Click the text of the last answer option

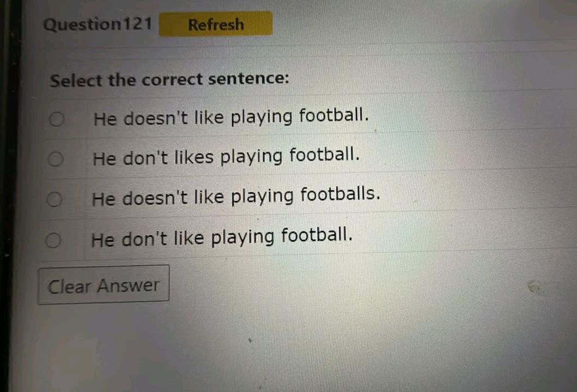point(222,236)
